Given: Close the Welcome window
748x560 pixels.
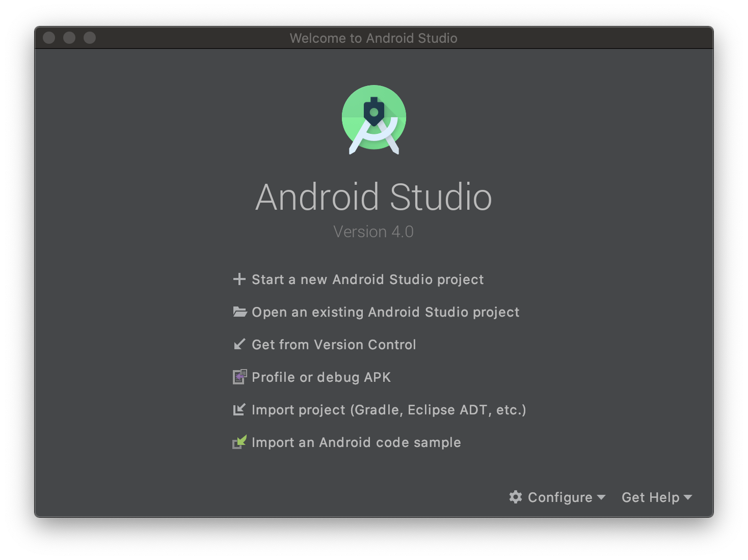Looking at the screenshot, I should click(49, 38).
